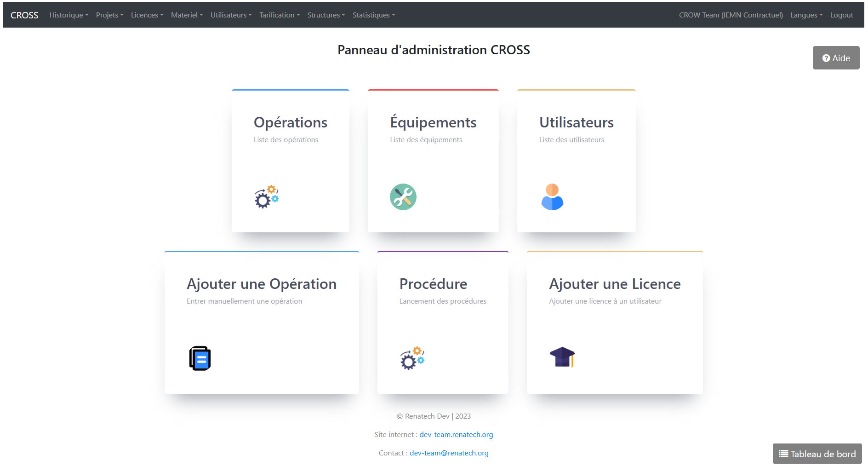Expand the Materiel menu
Viewport: 868px width, 472px height.
187,15
